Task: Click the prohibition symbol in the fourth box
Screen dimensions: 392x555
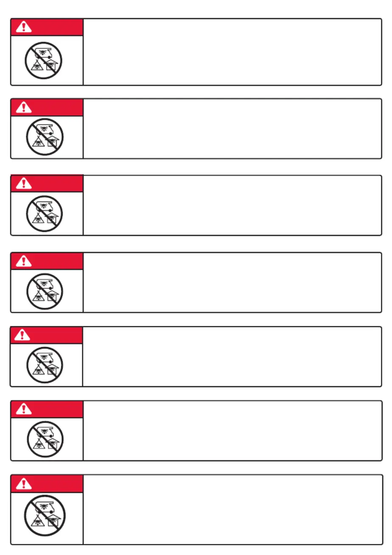Action: pyautogui.click(x=45, y=291)
